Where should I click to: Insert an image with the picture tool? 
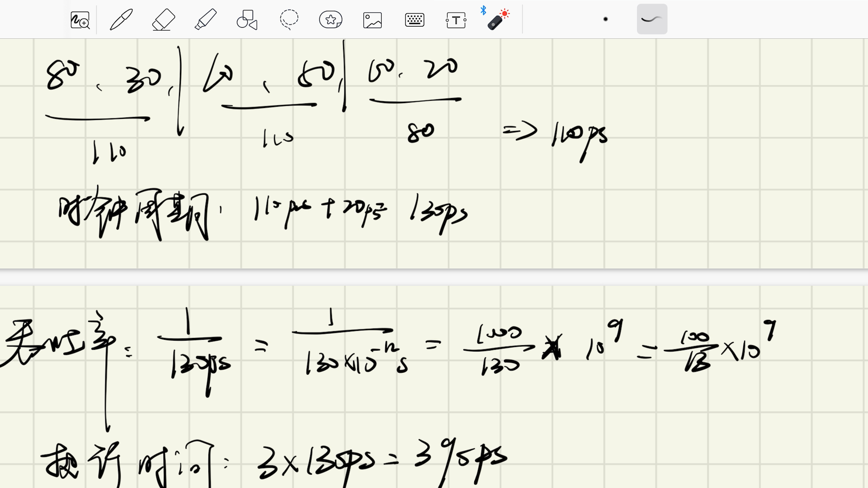click(373, 20)
